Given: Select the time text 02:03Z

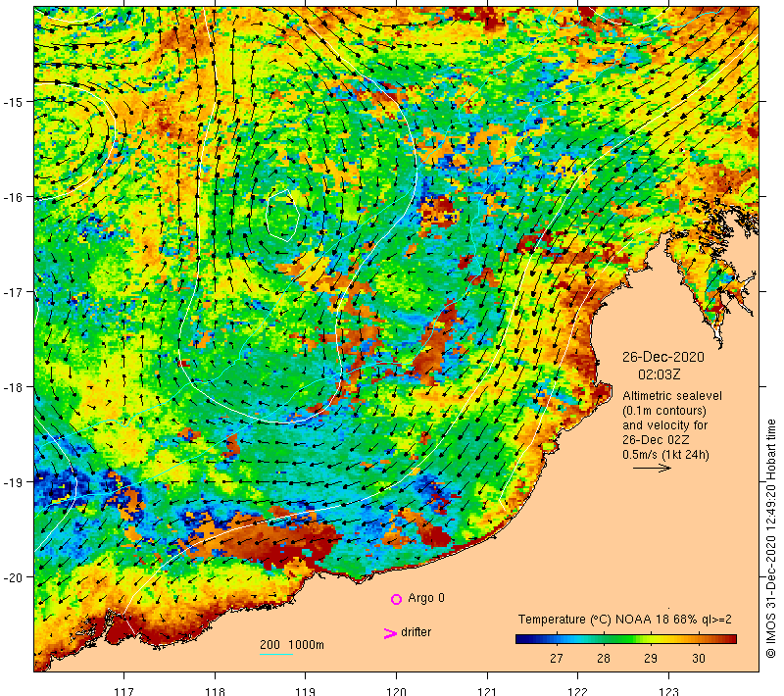Looking at the screenshot, I should point(659,374).
